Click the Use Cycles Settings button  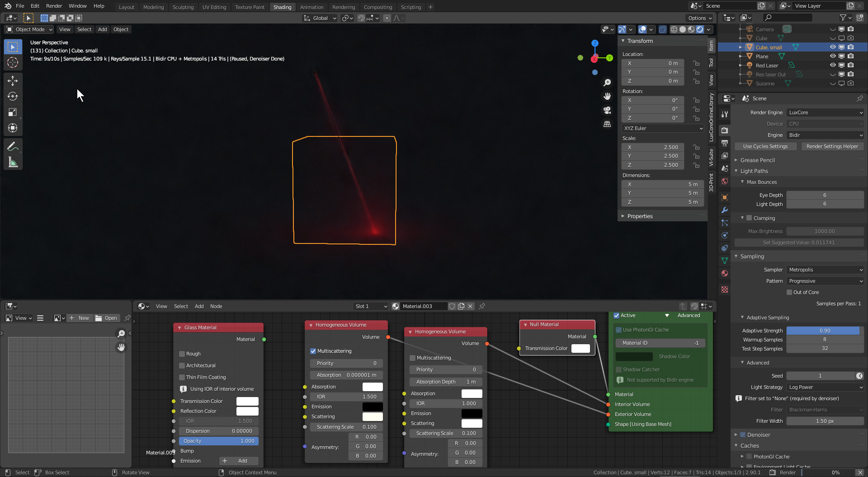(765, 146)
